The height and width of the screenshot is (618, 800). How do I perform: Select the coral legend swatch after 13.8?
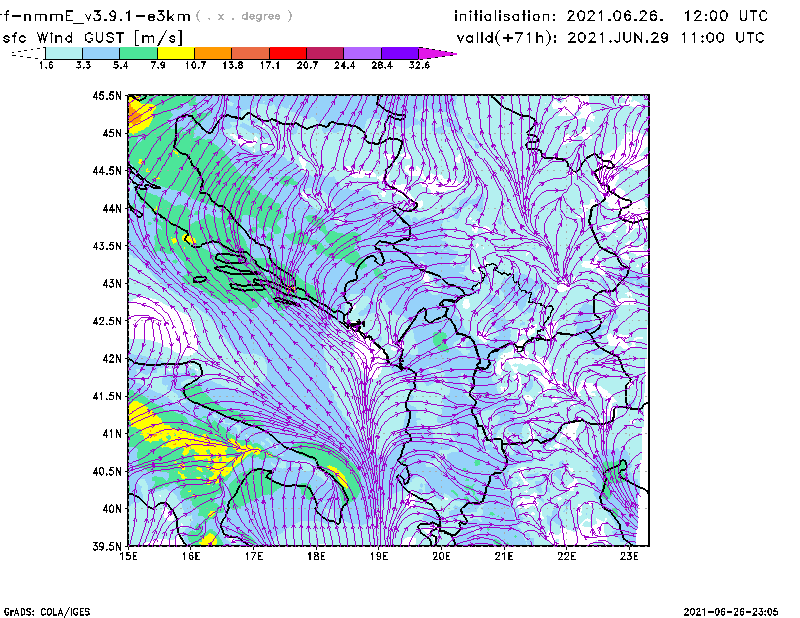click(251, 53)
